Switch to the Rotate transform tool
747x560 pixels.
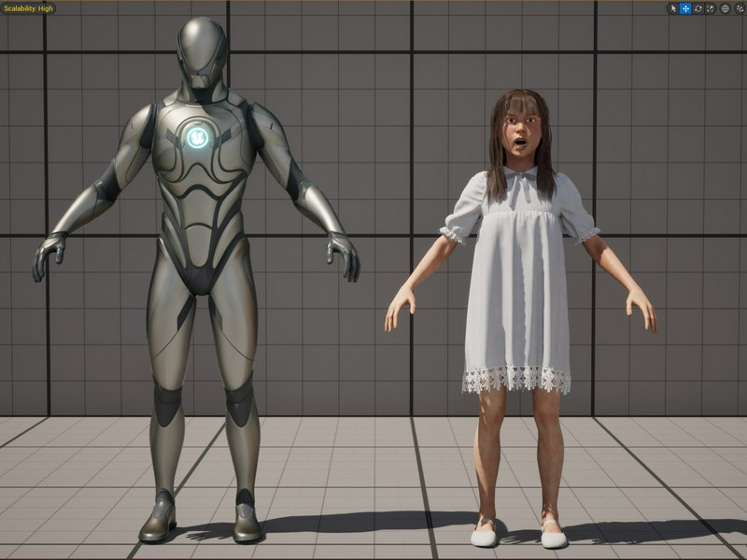point(698,8)
